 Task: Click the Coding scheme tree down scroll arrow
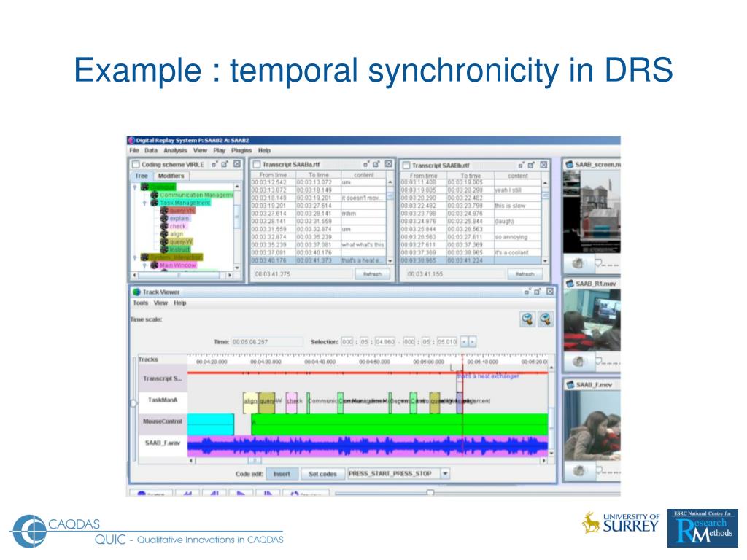pos(237,268)
